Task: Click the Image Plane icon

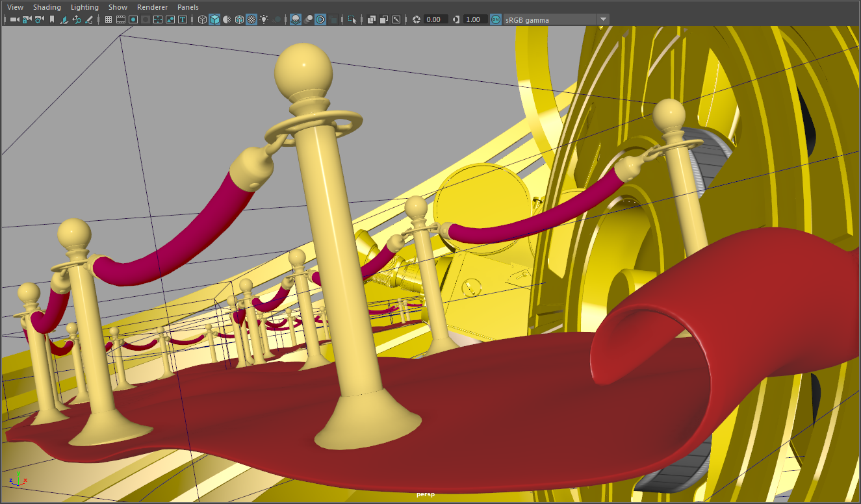Action: [65, 19]
